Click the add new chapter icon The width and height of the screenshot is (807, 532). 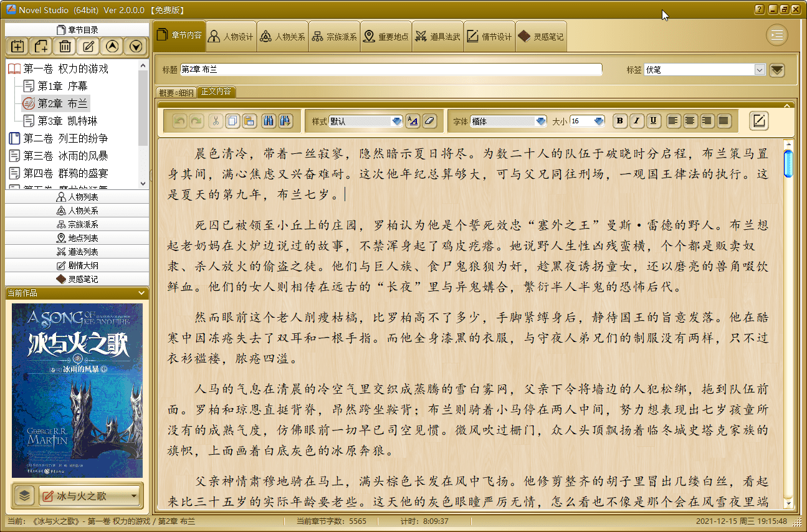pos(41,46)
